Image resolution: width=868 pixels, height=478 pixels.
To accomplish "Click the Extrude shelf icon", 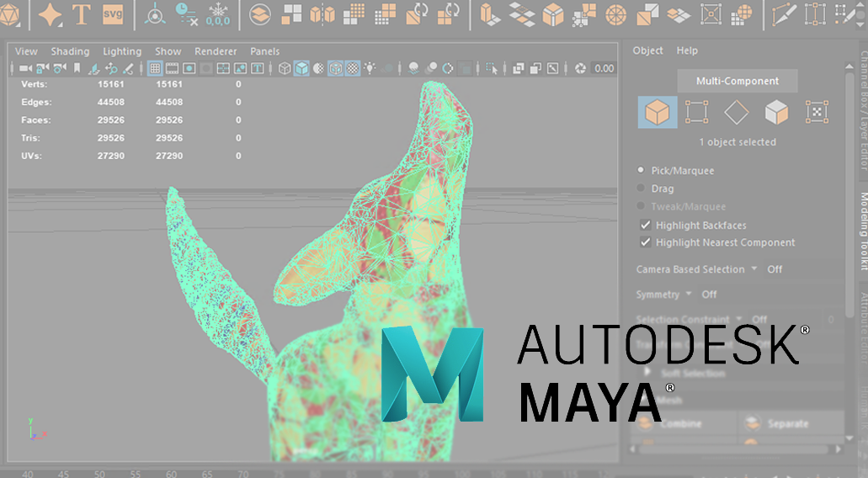I will [490, 14].
